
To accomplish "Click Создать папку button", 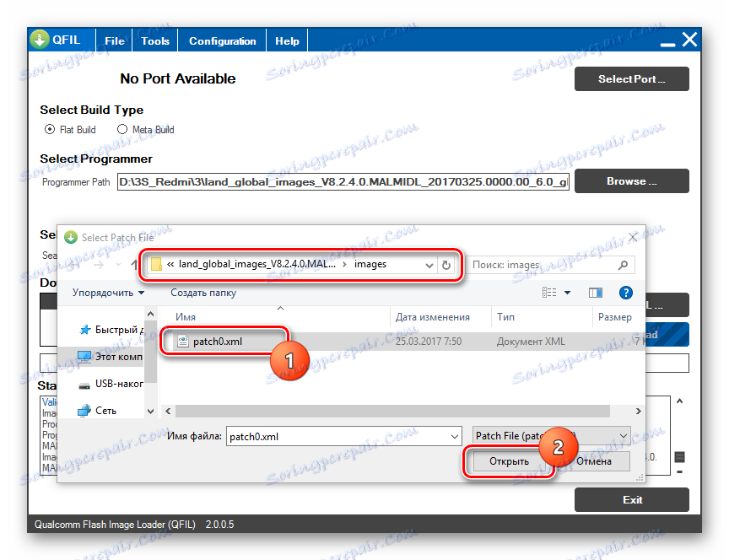I will point(203,293).
